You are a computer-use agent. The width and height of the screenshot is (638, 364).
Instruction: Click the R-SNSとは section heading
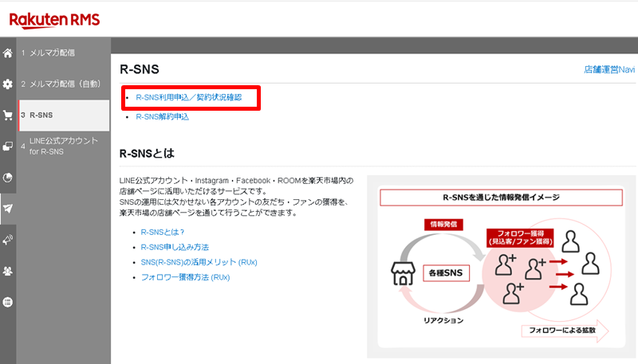[x=147, y=154]
